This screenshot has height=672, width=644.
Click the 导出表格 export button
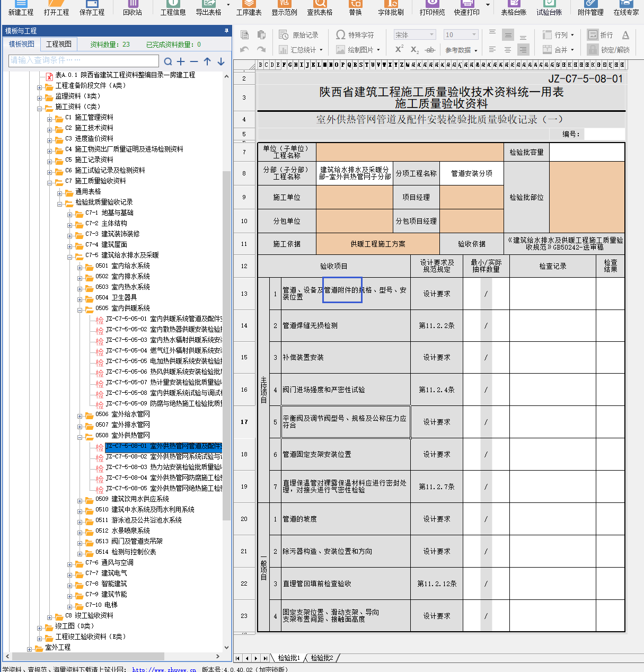(209, 8)
